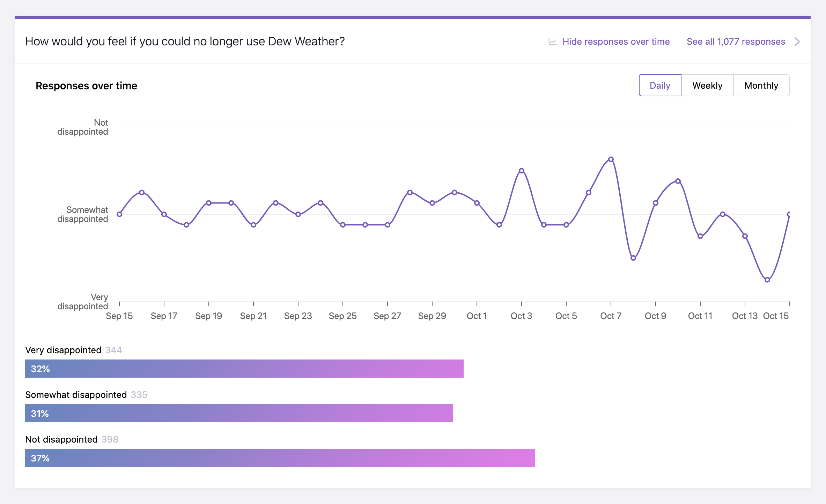
Task: Open See all 1,077 responses link
Action: [x=736, y=42]
